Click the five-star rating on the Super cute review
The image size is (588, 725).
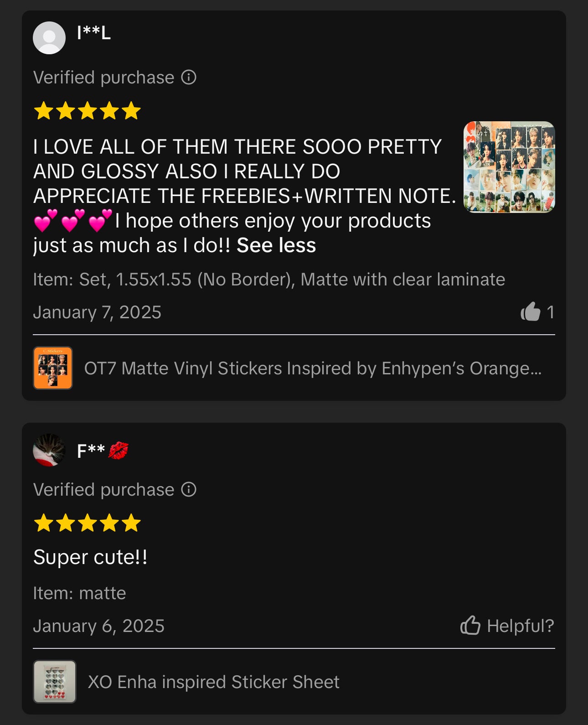click(x=87, y=523)
